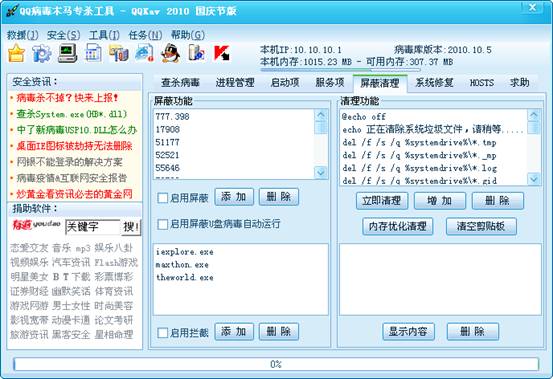
Task: Open news link 病毒杀不掉？快来上报!
Action: tap(67, 98)
